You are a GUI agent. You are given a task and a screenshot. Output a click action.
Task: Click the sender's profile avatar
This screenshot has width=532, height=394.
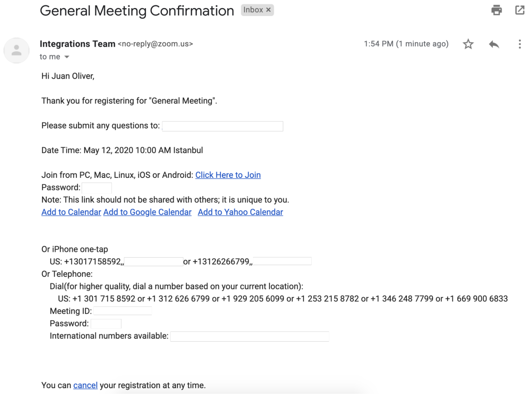[x=16, y=51]
